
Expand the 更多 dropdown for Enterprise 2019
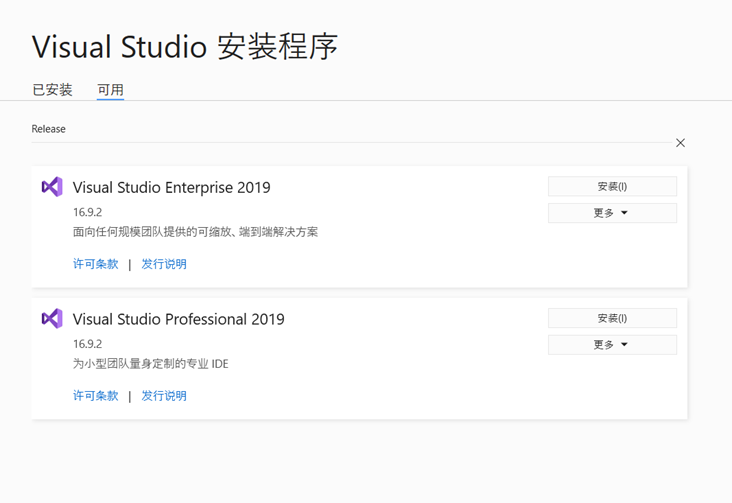[612, 213]
